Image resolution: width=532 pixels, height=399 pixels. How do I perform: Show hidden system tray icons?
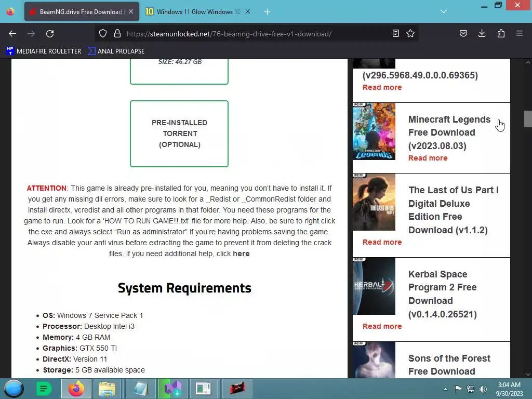[x=445, y=389]
